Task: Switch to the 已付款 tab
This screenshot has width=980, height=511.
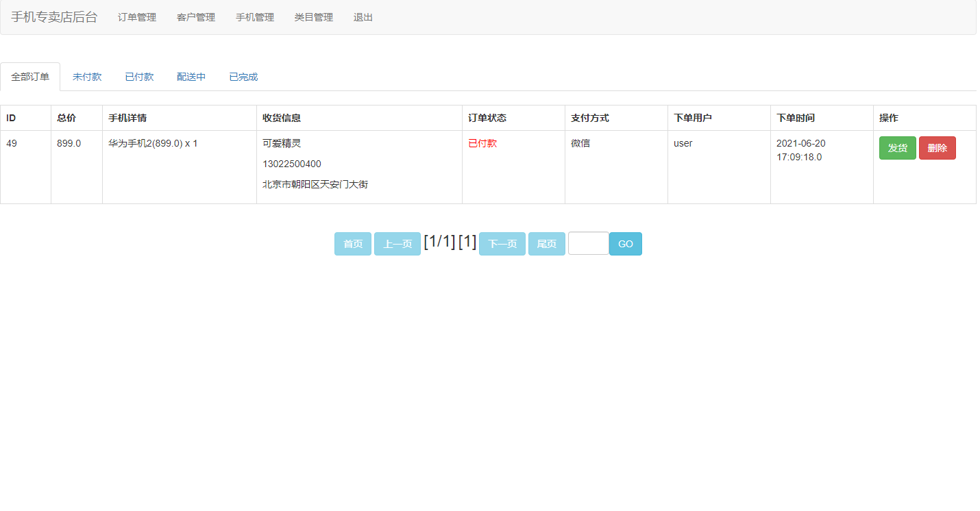Action: pyautogui.click(x=139, y=76)
